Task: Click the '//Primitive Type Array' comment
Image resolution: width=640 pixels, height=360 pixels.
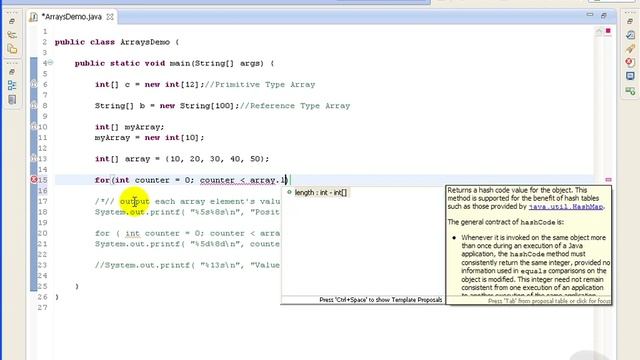Action: (260, 84)
